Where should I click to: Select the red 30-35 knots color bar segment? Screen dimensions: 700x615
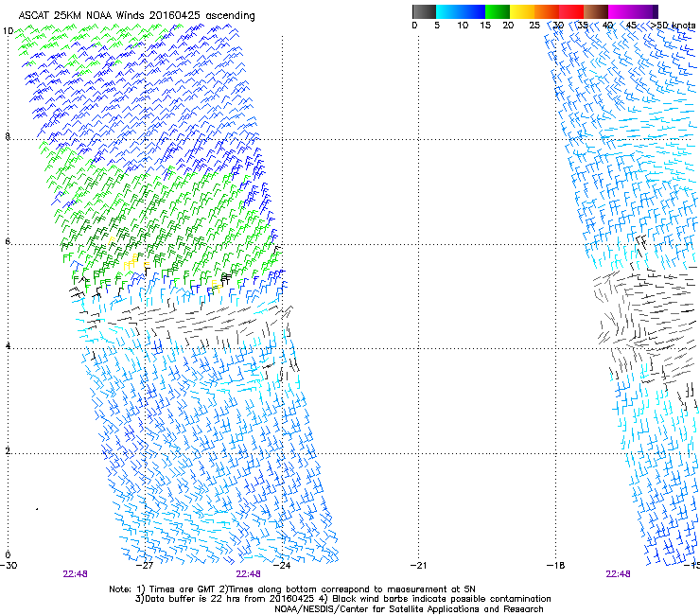pos(571,11)
